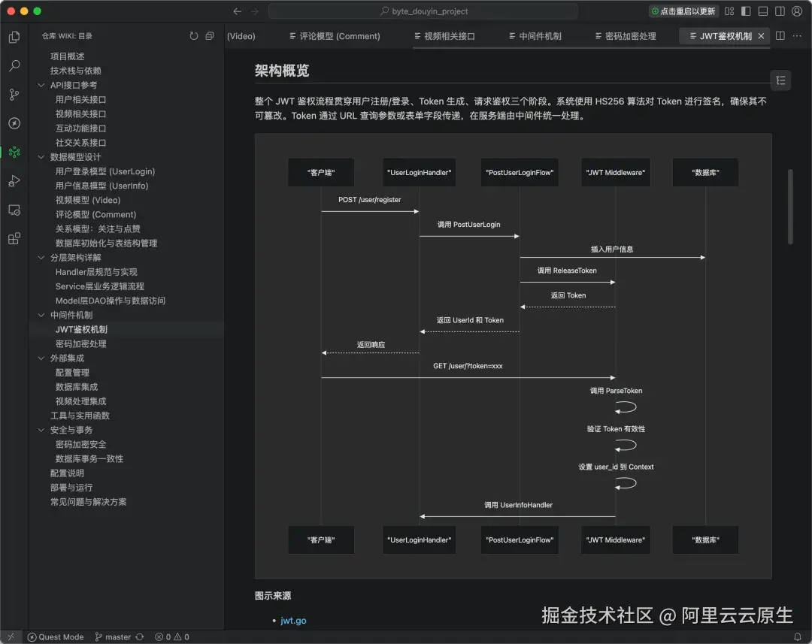The height and width of the screenshot is (644, 812).
Task: Open the Remote Explorer icon
Action: click(14, 210)
